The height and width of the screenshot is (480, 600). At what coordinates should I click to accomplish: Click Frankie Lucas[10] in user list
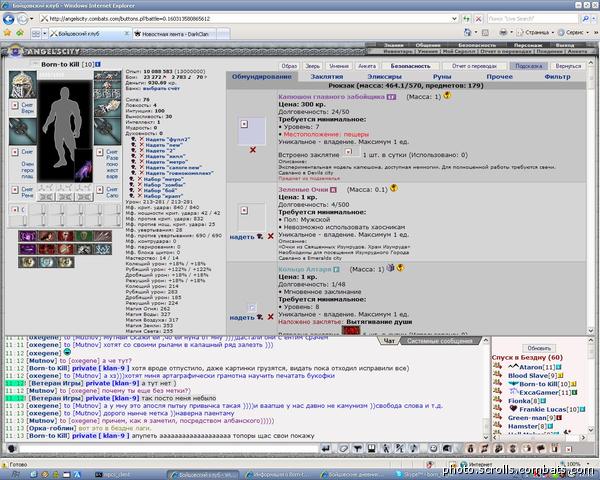[x=549, y=409]
